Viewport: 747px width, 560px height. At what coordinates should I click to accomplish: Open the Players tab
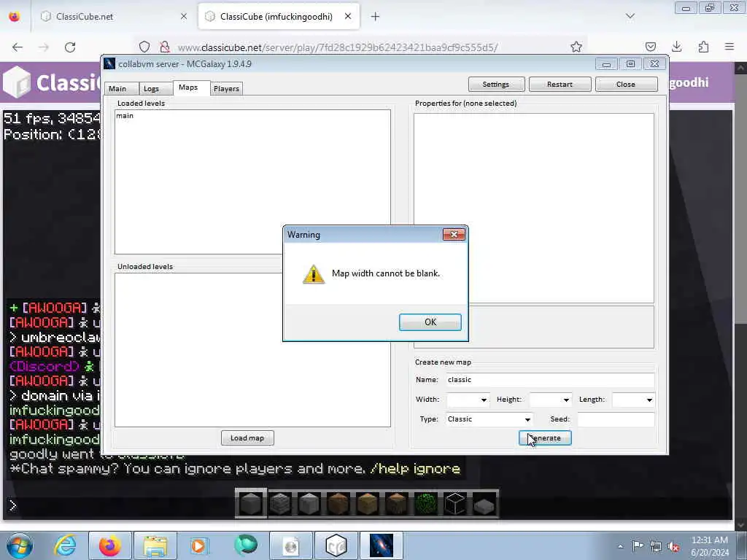pyautogui.click(x=226, y=88)
